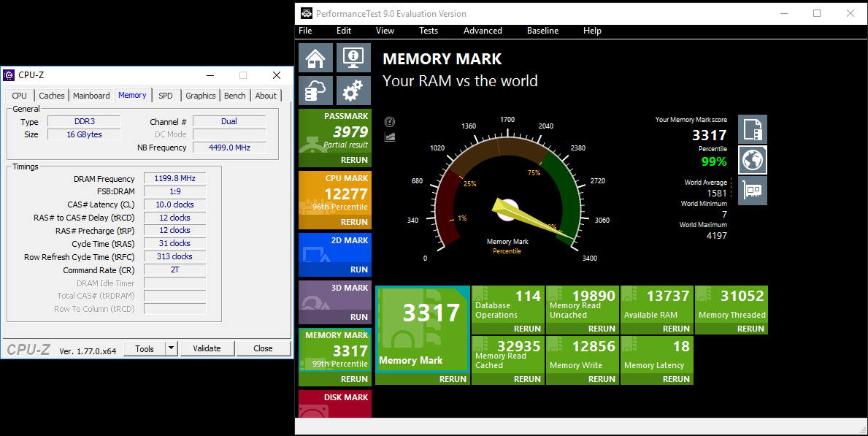Open the Tools dropdown arrow in CPU-Z
This screenshot has width=868, height=436.
click(x=171, y=348)
